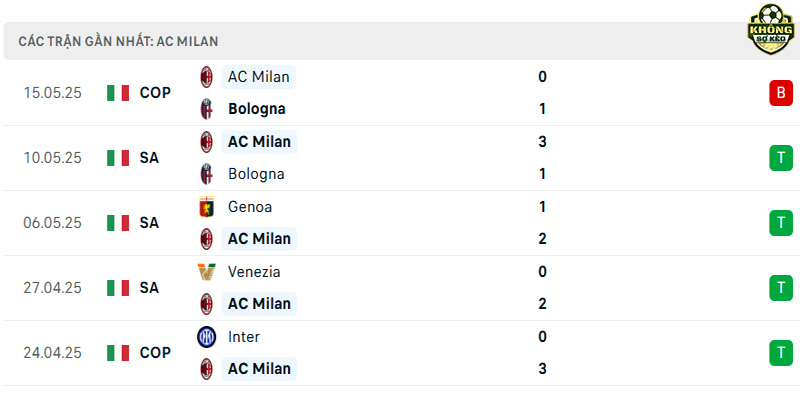The width and height of the screenshot is (800, 400).
Task: Open the Venezia team link
Action: (x=254, y=272)
